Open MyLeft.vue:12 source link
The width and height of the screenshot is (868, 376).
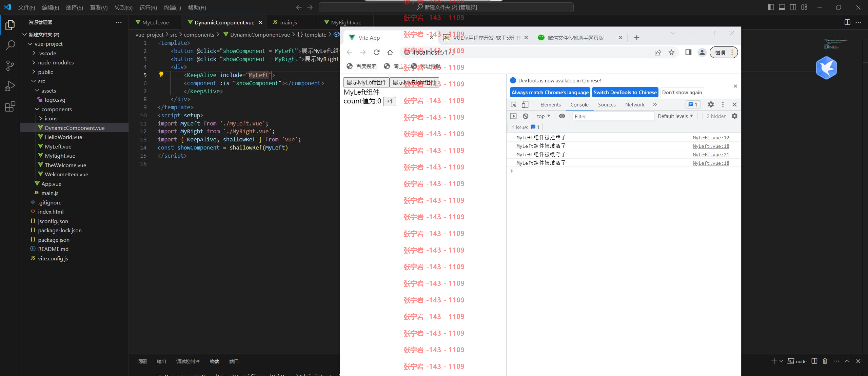(711, 137)
